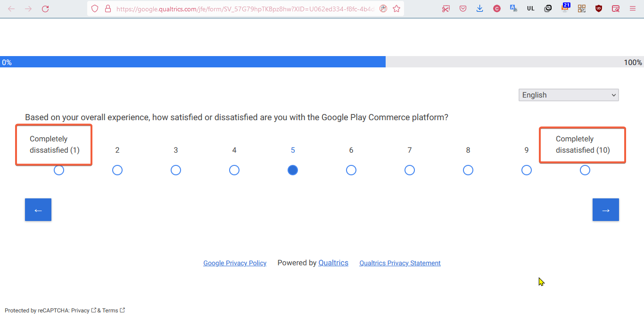Return to the previous survey page
Image resolution: width=644 pixels, height=319 pixels.
[38, 210]
